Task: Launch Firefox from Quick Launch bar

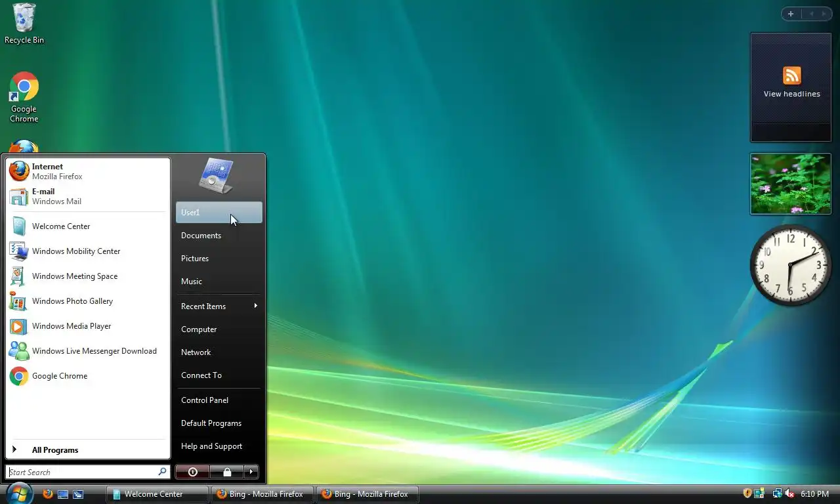Action: tap(48, 494)
